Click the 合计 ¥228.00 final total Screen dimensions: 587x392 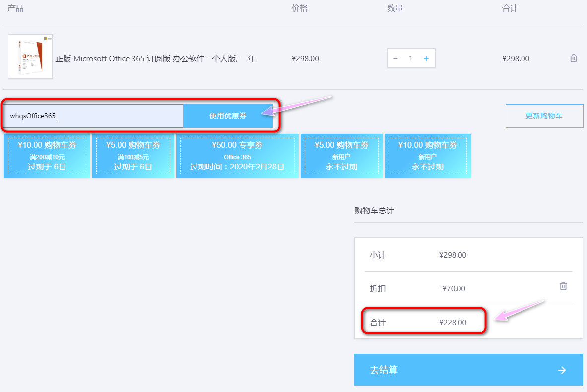pyautogui.click(x=453, y=322)
